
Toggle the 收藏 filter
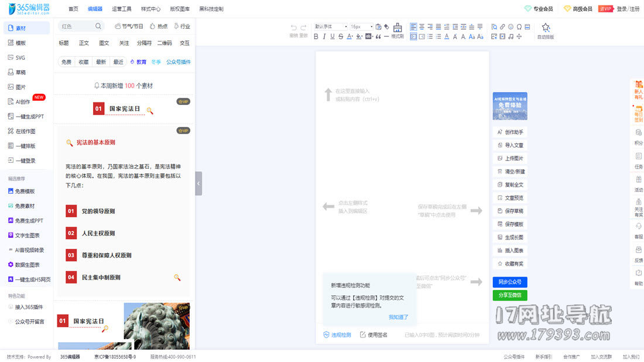[84, 62]
